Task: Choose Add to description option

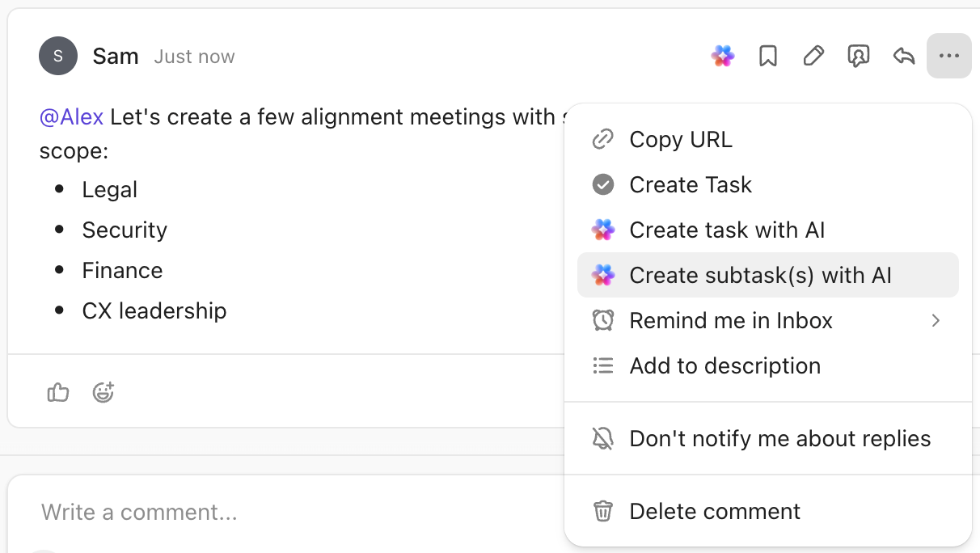Action: (x=725, y=365)
